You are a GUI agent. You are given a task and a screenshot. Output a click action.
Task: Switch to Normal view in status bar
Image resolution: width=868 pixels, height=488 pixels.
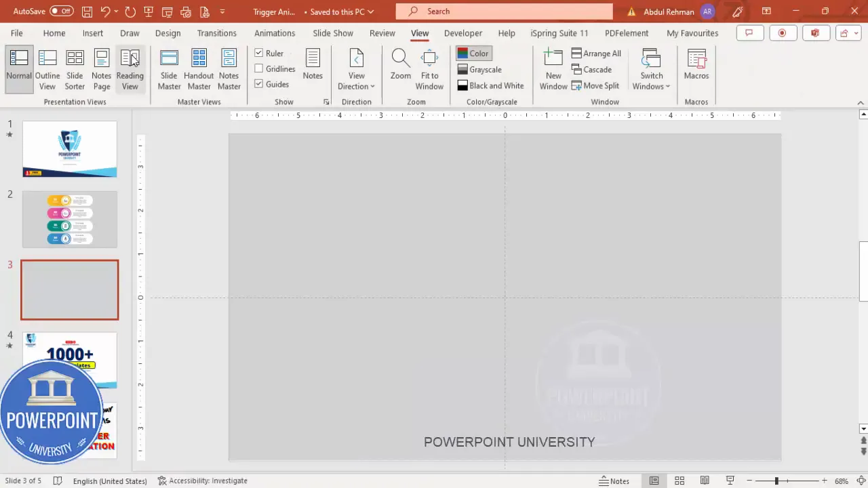point(654,481)
